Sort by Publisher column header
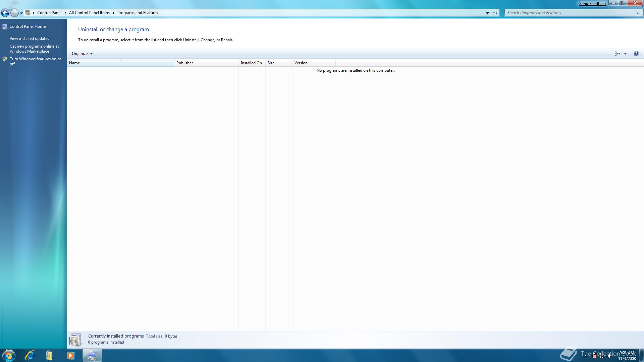Viewport: 644px width, 362px height. tap(206, 63)
